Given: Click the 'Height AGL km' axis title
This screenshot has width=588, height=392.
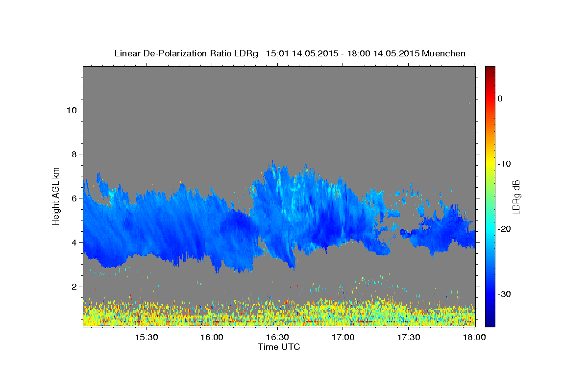Looking at the screenshot, I should [56, 196].
